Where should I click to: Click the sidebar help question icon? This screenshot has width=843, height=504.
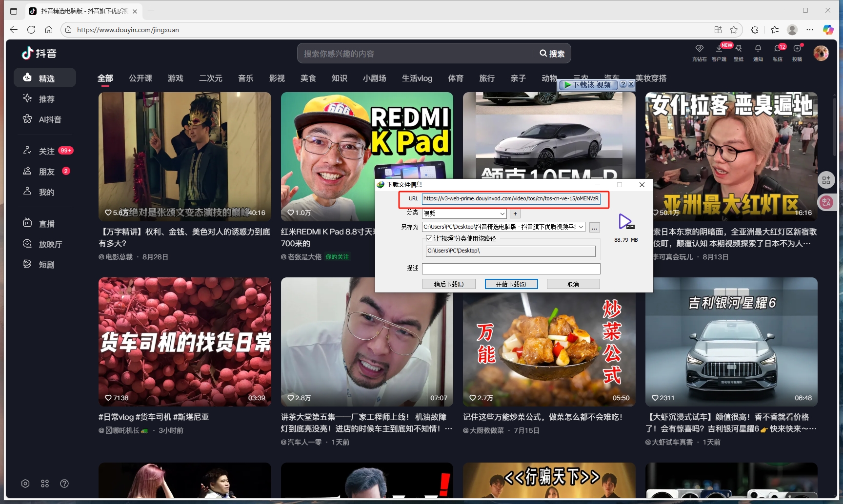[64, 484]
